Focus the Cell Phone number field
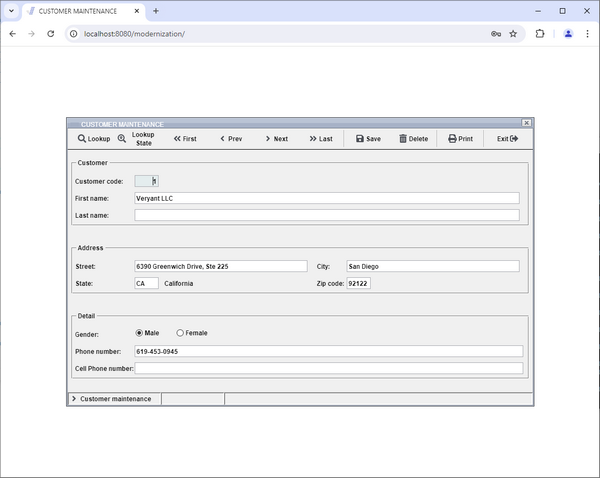Viewport: 600px width, 478px height. click(328, 369)
